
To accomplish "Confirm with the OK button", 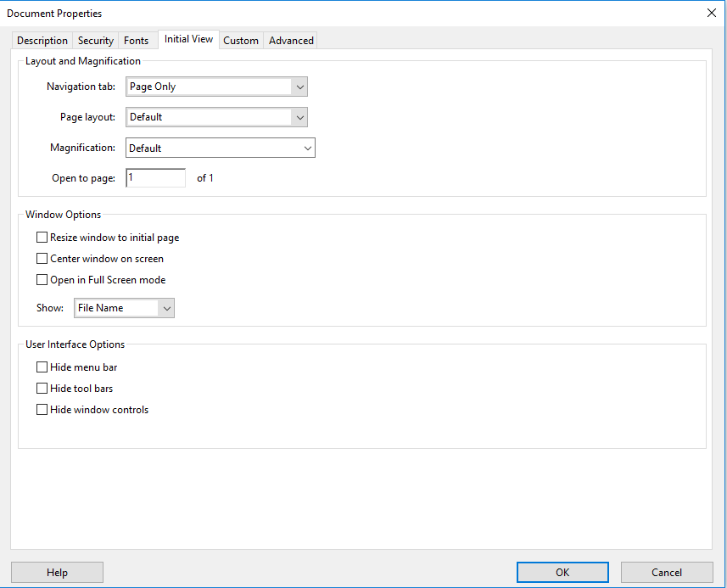I will pos(562,572).
